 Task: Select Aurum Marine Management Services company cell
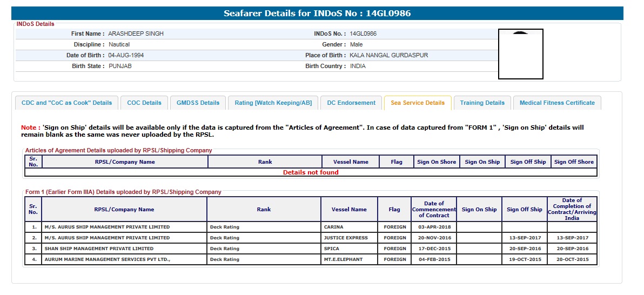[x=107, y=259]
